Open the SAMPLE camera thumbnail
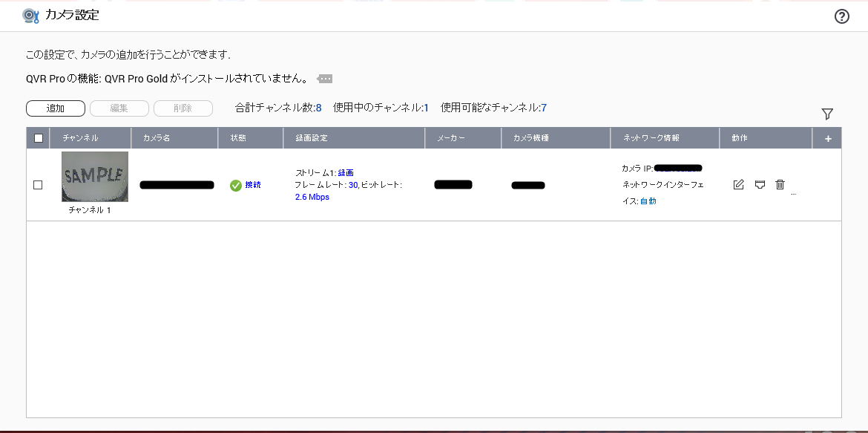868x433 pixels. click(x=95, y=176)
